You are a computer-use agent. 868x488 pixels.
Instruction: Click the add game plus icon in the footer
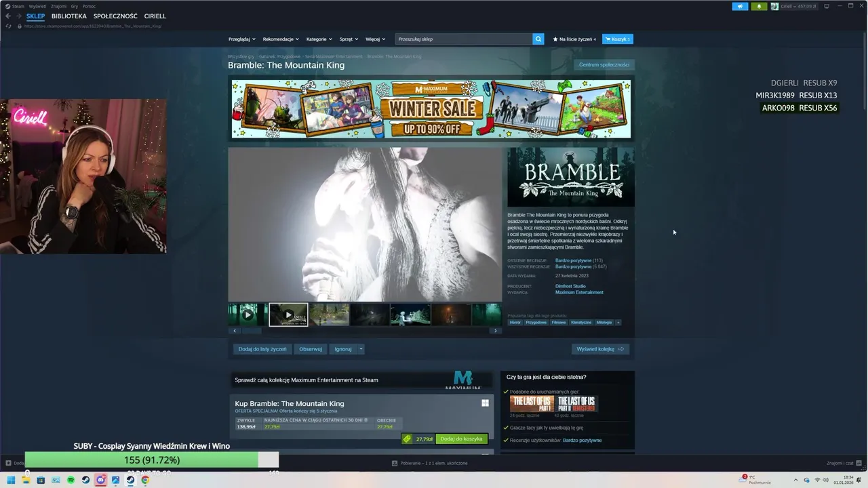coord(8,463)
